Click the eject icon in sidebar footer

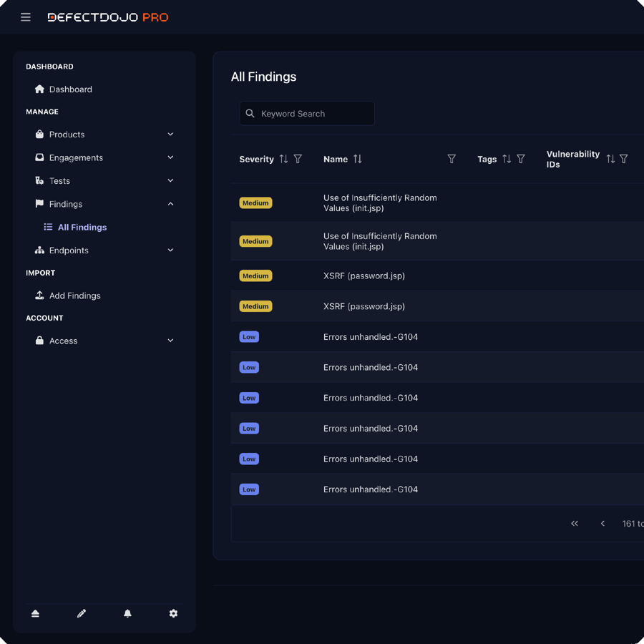point(35,613)
